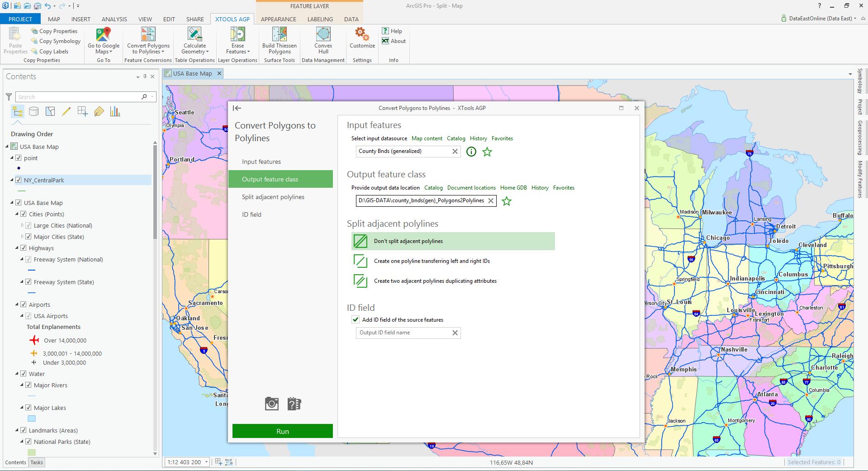This screenshot has width=868, height=471.
Task: Toggle Major Rivers layer checkbox
Action: [28, 385]
